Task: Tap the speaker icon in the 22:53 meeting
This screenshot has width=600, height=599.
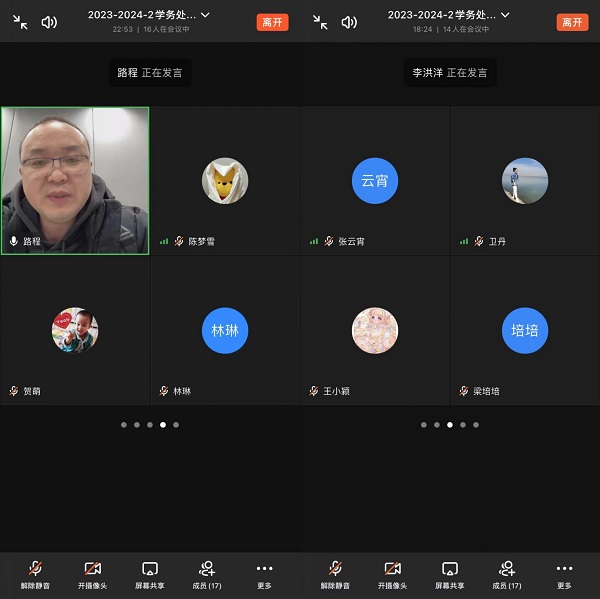Action: (49, 22)
